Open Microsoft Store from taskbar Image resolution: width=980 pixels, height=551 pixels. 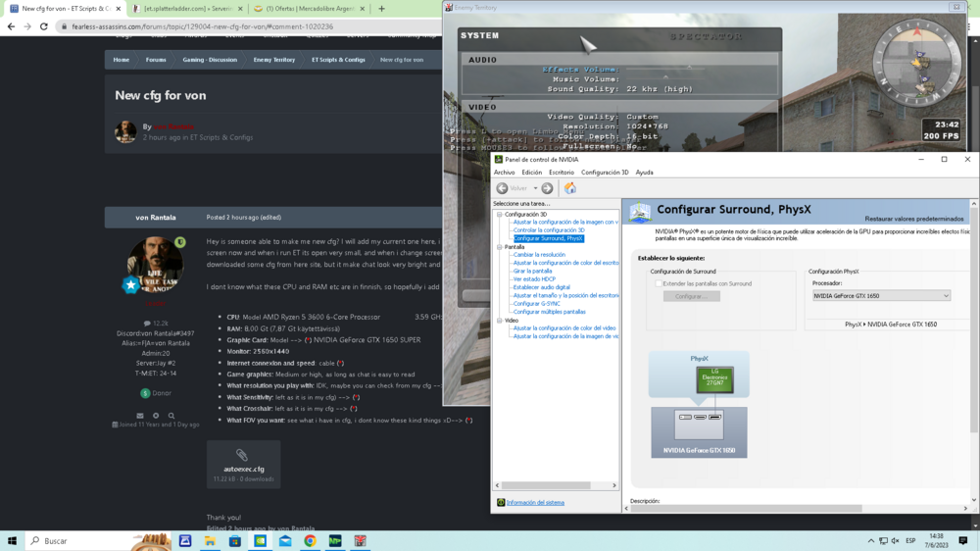(x=235, y=541)
